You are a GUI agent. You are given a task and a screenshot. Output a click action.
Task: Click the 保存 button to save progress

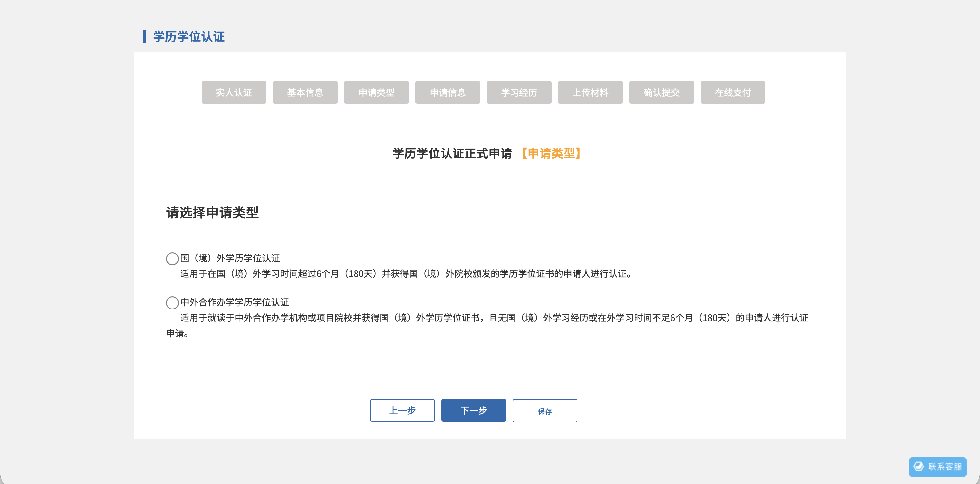click(x=545, y=410)
